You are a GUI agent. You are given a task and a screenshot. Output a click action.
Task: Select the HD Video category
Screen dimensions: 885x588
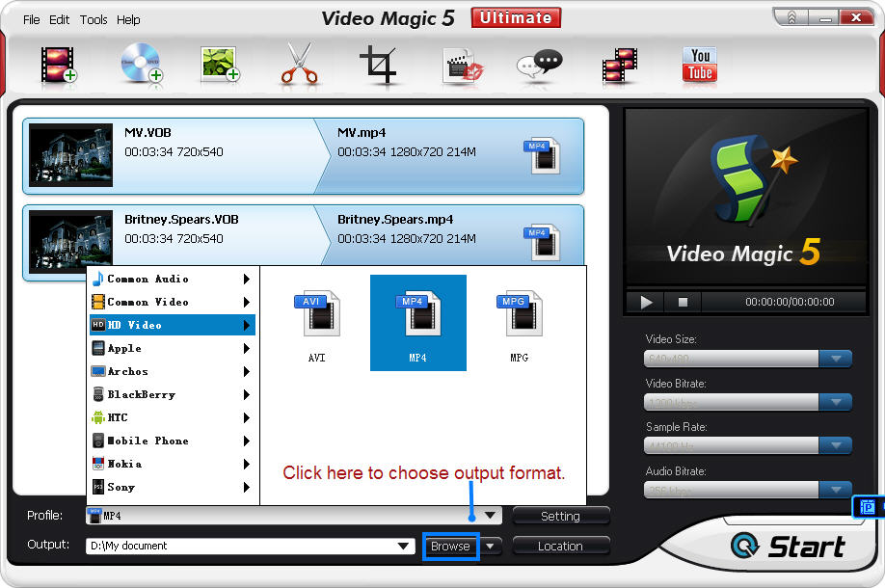[x=173, y=325]
